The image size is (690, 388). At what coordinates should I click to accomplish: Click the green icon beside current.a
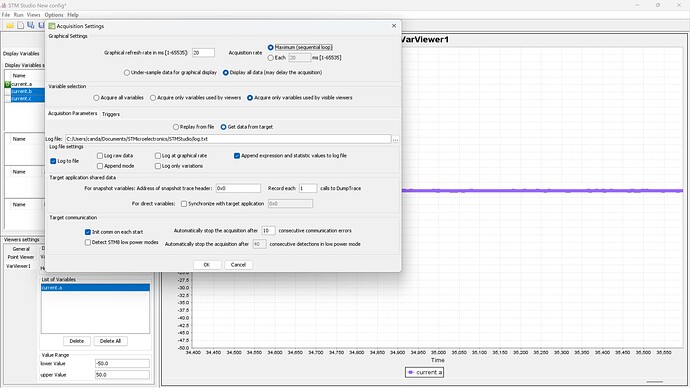[7, 84]
